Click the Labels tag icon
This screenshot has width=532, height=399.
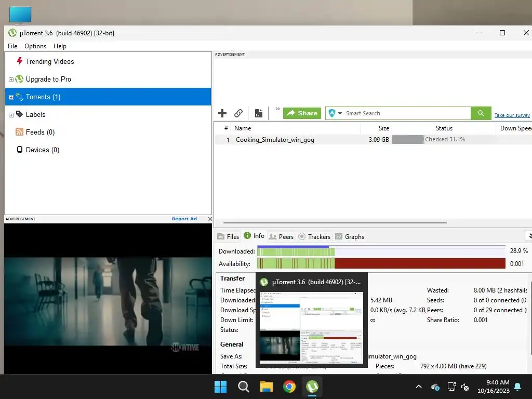click(19, 114)
